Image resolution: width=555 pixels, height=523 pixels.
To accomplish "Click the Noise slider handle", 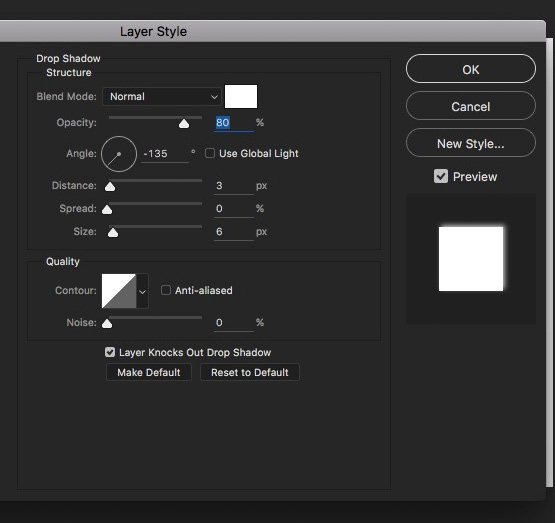I will [x=107, y=323].
